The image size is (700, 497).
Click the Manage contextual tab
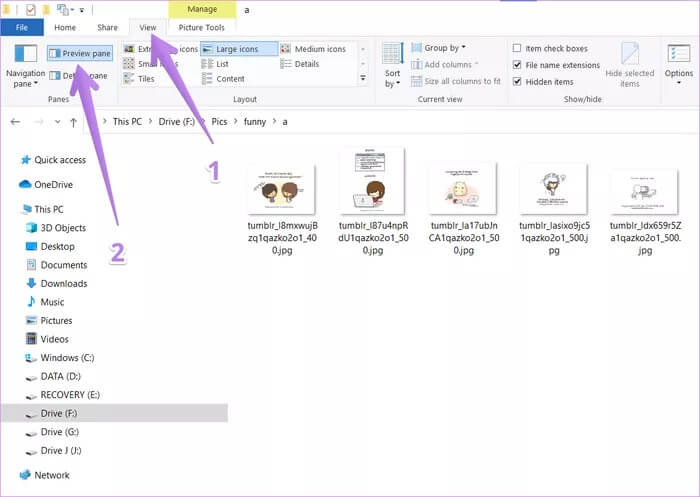point(202,9)
